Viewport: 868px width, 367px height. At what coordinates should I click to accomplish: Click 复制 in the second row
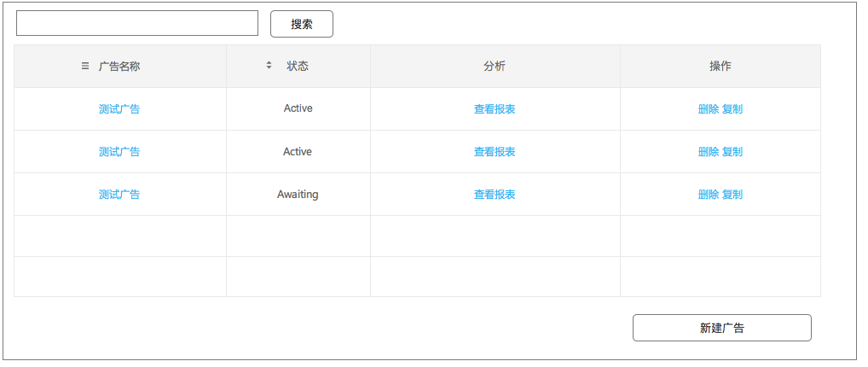[732, 152]
